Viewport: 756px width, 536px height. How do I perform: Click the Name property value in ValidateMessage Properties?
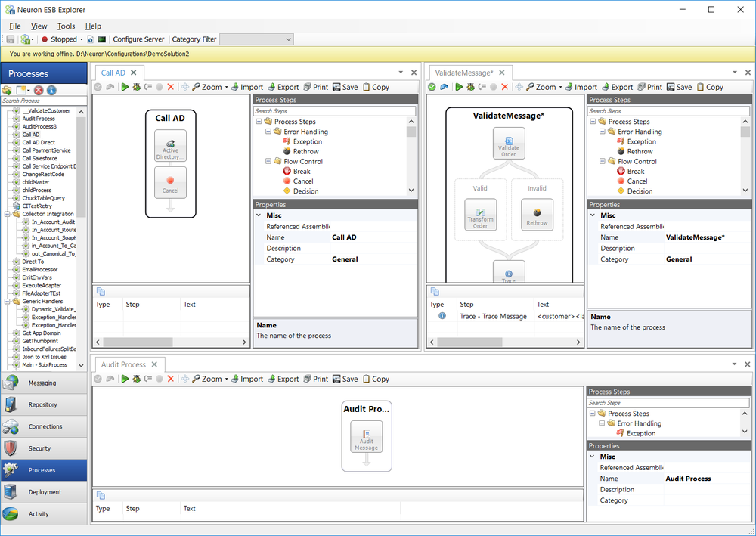[708, 237]
